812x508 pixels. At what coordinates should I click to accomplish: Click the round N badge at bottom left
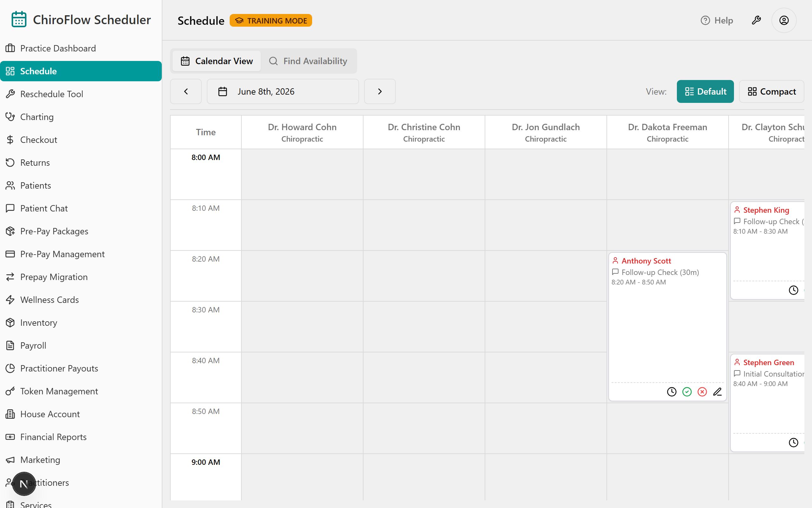(24, 484)
